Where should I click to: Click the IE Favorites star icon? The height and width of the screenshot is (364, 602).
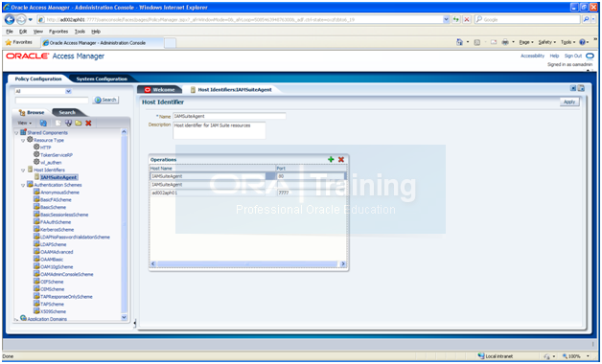[x=8, y=42]
